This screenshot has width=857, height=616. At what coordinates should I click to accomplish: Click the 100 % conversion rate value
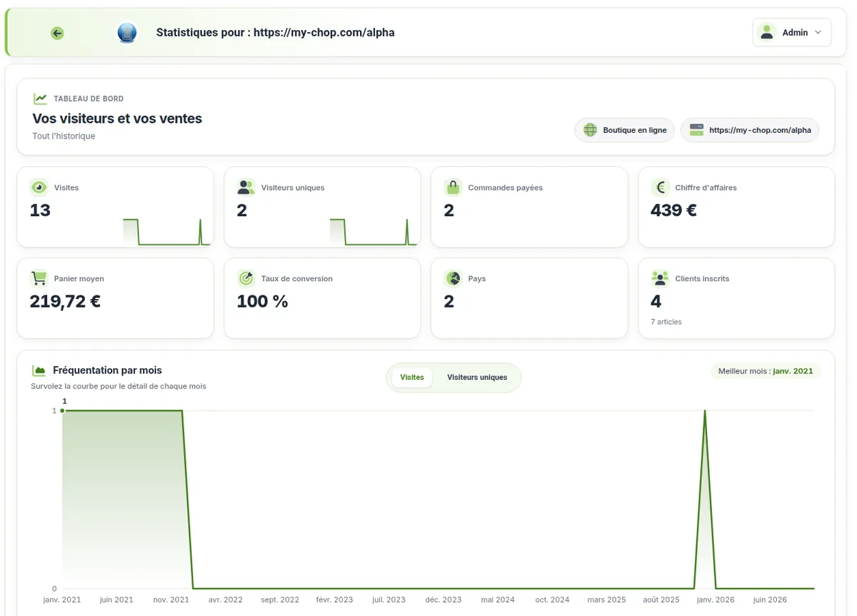coord(262,301)
